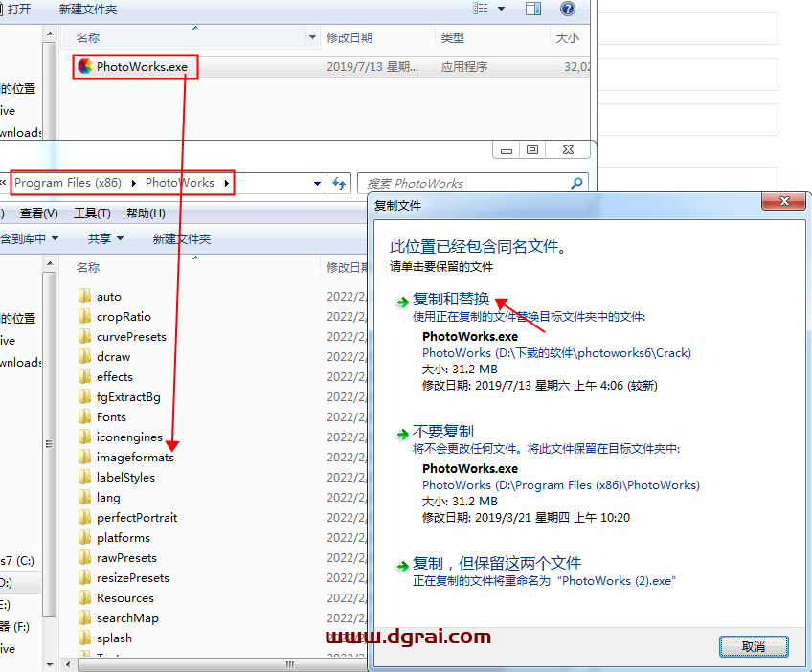Screen dimensions: 812x672
Task: Click the 取消 button
Action: pyautogui.click(x=754, y=646)
